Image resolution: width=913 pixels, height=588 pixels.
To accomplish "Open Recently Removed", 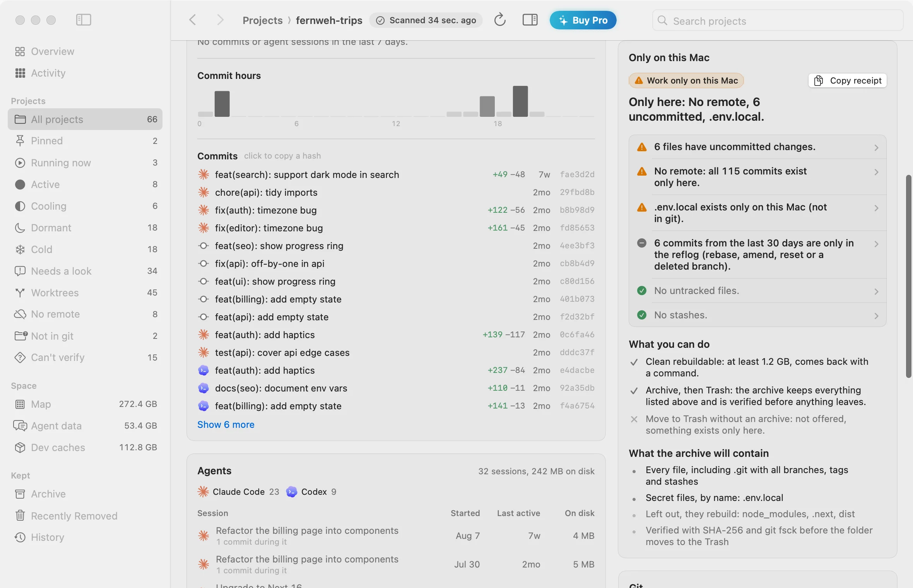I will tap(85, 516).
